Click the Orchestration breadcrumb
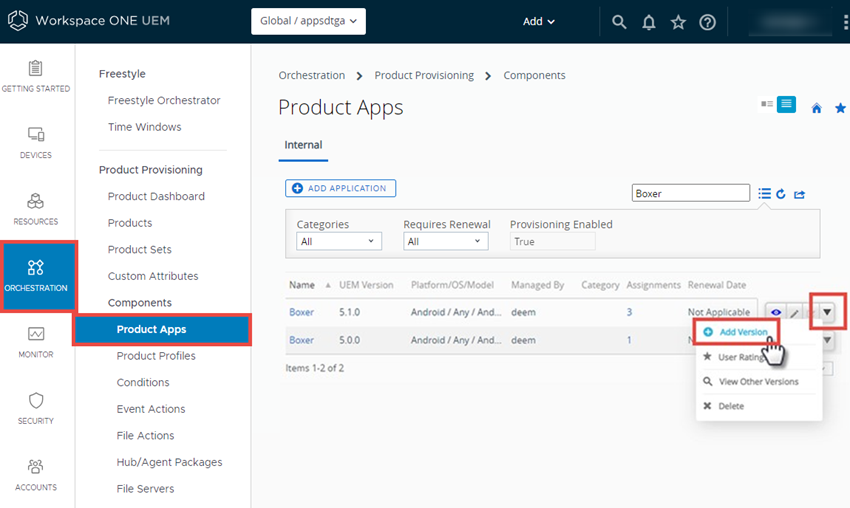850x508 pixels. tap(312, 75)
